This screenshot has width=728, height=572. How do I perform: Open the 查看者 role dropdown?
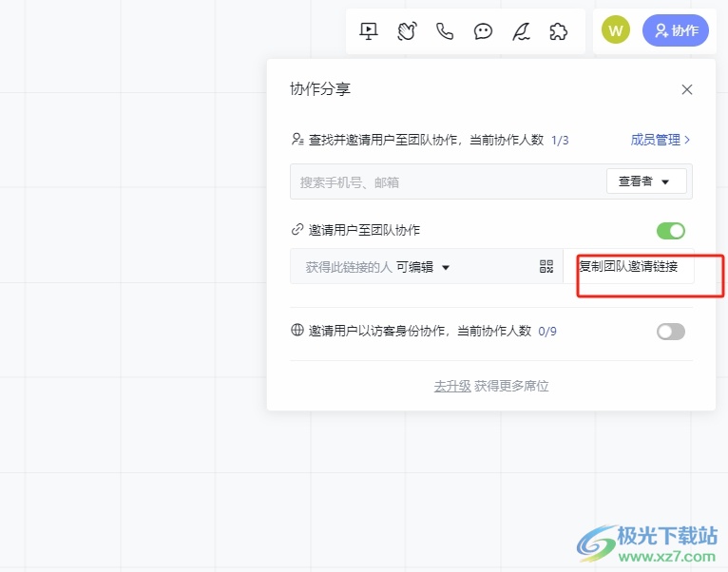[x=646, y=181]
